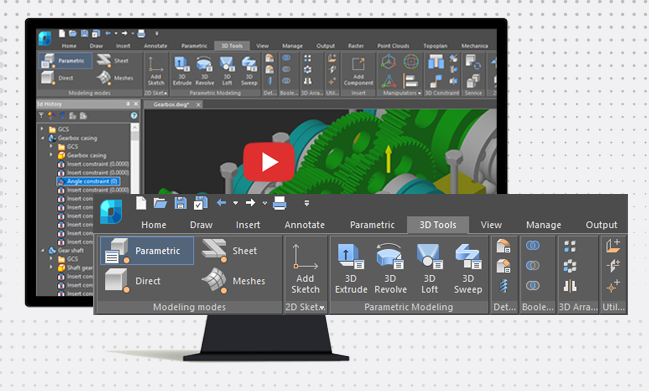Click triangle manipulator icon on monitor screen
The image size is (649, 391).
tap(388, 81)
